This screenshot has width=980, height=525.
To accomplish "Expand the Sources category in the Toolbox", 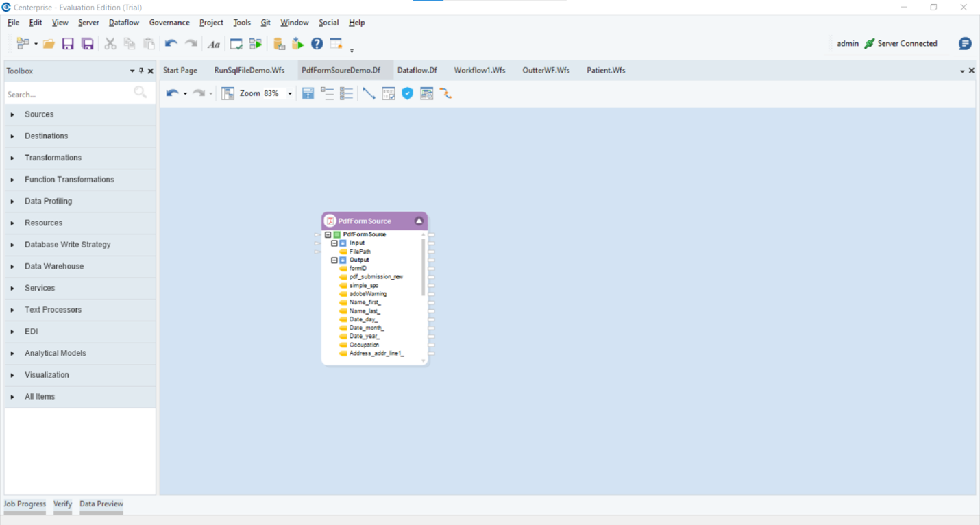I will [x=39, y=114].
